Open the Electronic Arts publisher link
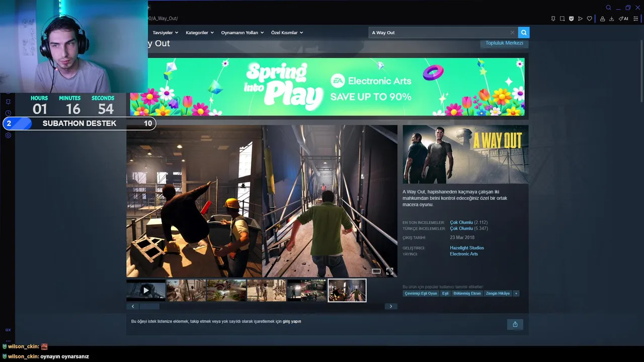 pyautogui.click(x=464, y=254)
